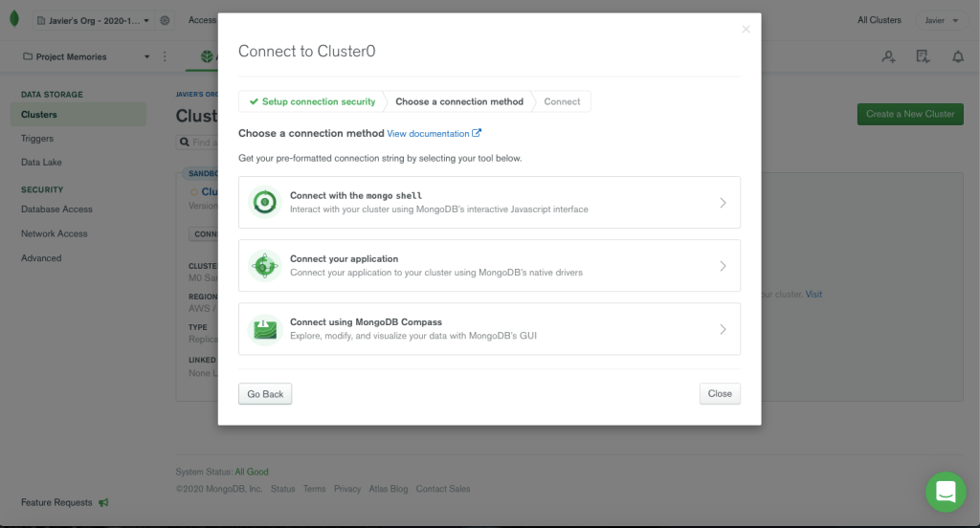Open the Project Memories project dropdown

[x=86, y=56]
